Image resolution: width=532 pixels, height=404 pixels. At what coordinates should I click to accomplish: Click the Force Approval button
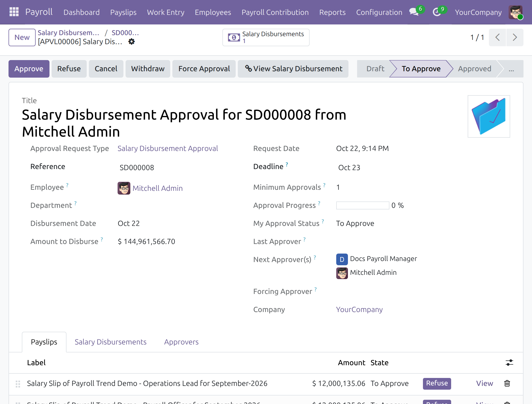click(x=204, y=69)
